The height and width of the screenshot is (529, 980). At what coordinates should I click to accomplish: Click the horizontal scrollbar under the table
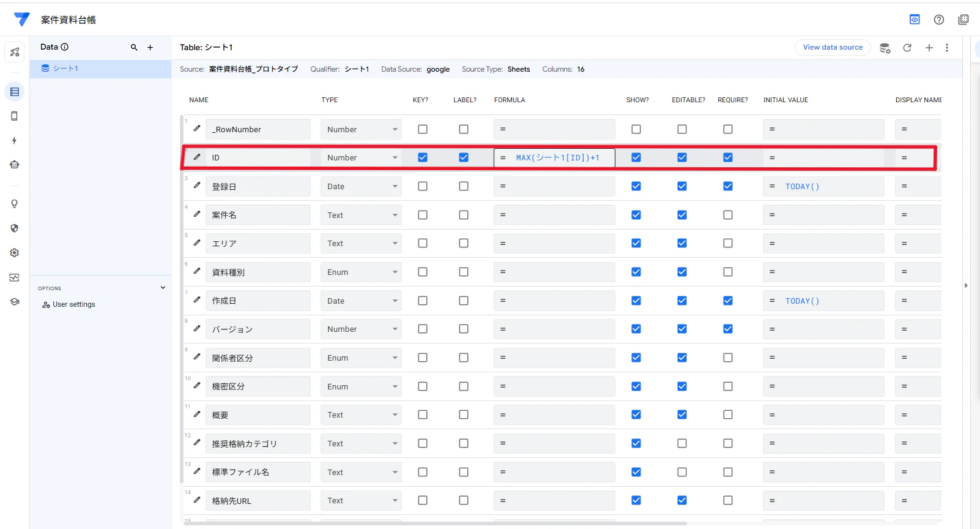[x=434, y=523]
